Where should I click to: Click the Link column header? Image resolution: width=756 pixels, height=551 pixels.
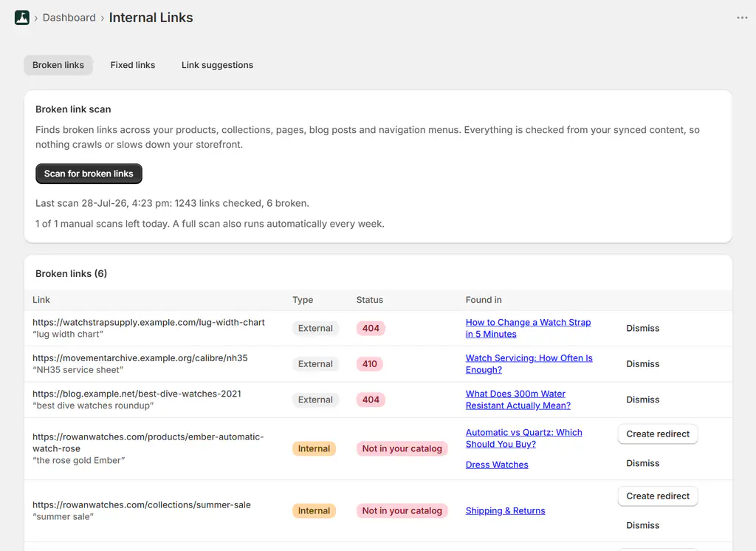click(41, 300)
